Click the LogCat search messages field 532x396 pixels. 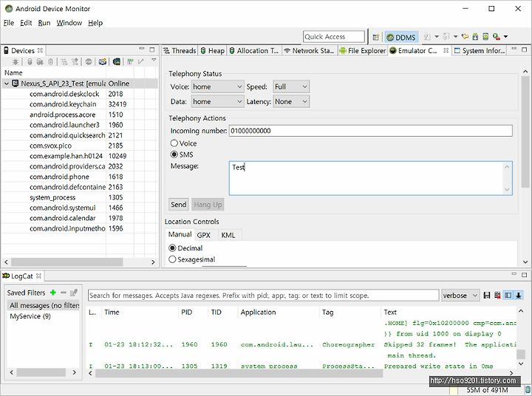263,296
